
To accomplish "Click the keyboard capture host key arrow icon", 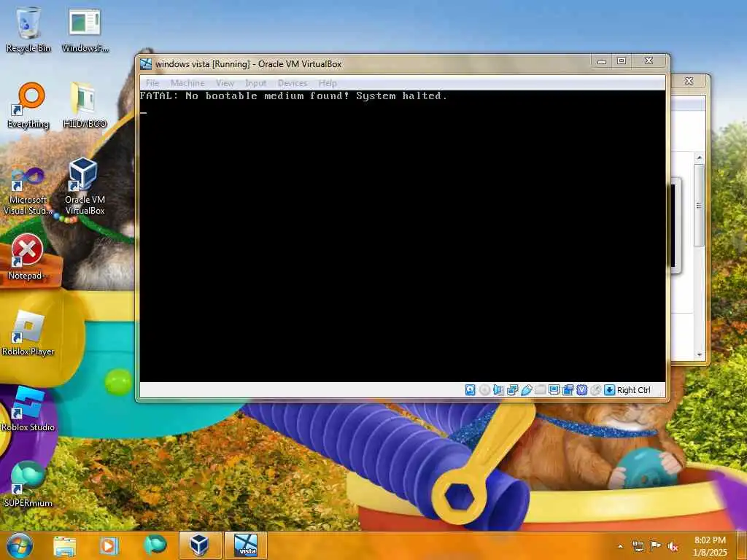I will tap(609, 390).
